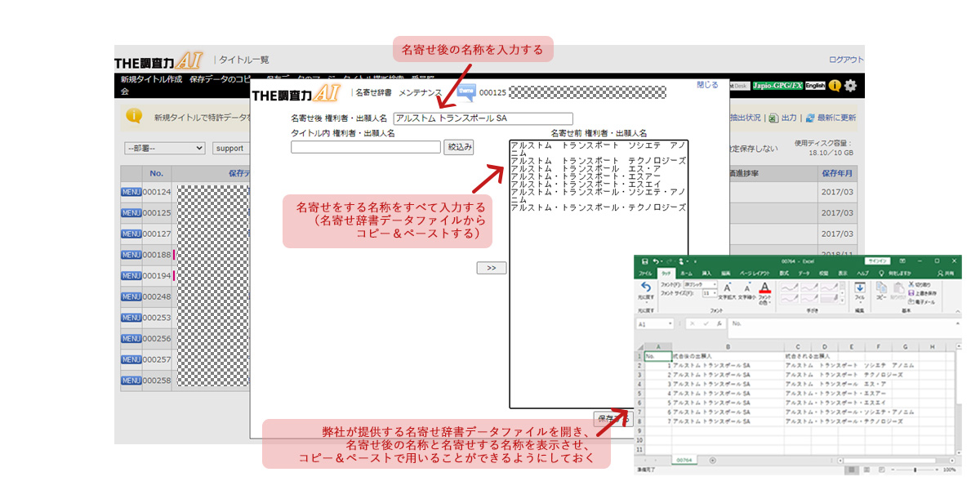The height and width of the screenshot is (490, 980).
Task: Click 切り取り cut icon in Excel ribbon
Action: pyautogui.click(x=911, y=285)
